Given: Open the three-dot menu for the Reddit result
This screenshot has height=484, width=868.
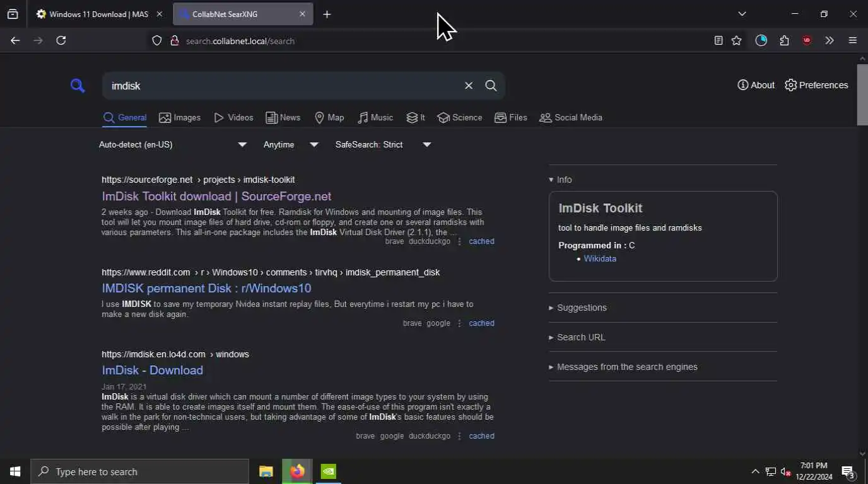Looking at the screenshot, I should 459,323.
